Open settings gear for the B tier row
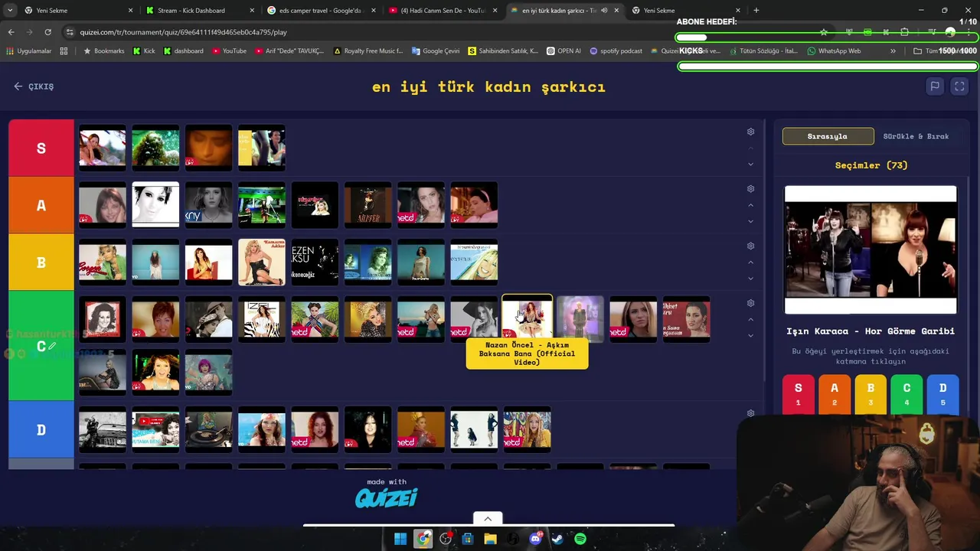This screenshot has height=551, width=980. (750, 246)
